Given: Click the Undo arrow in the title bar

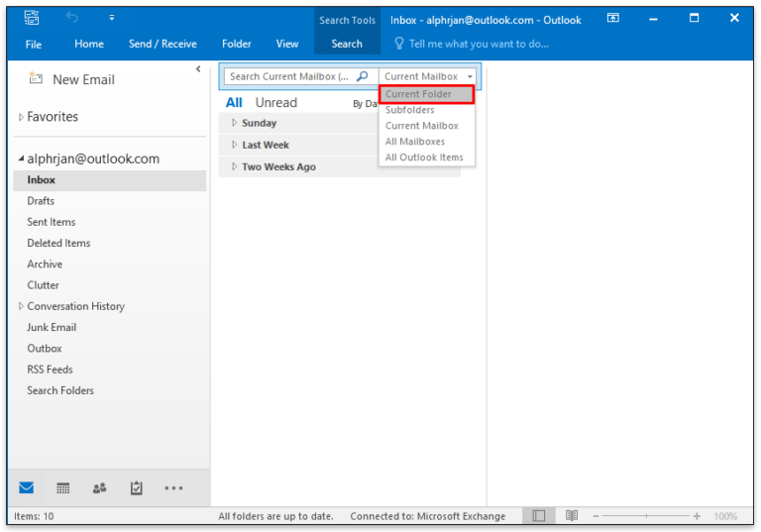Looking at the screenshot, I should coord(71,18).
